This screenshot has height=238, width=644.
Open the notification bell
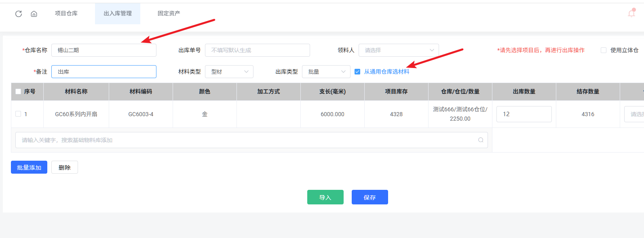click(x=631, y=13)
